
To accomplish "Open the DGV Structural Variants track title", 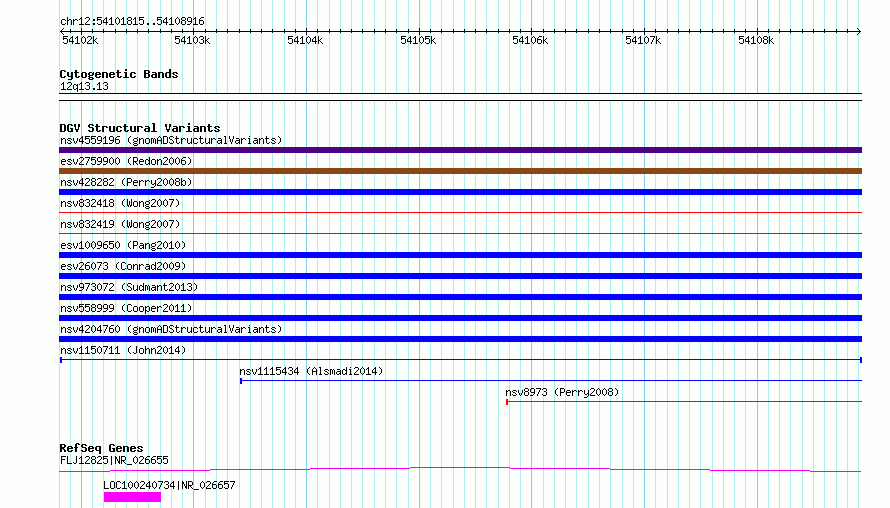I will (x=140, y=128).
